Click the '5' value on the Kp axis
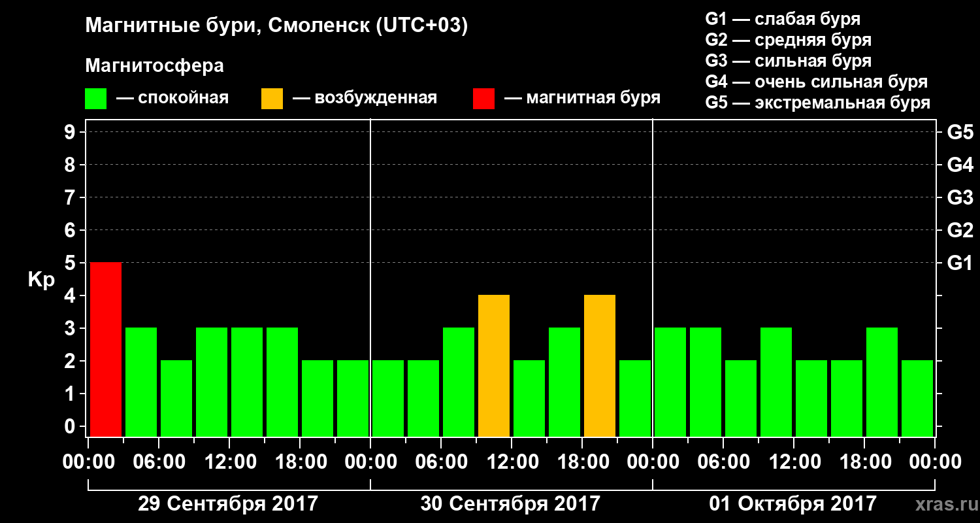 [71, 263]
